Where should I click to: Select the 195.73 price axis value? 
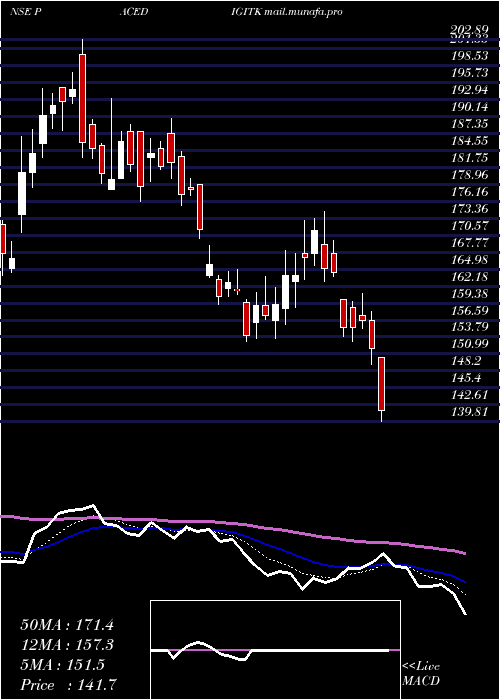point(469,73)
